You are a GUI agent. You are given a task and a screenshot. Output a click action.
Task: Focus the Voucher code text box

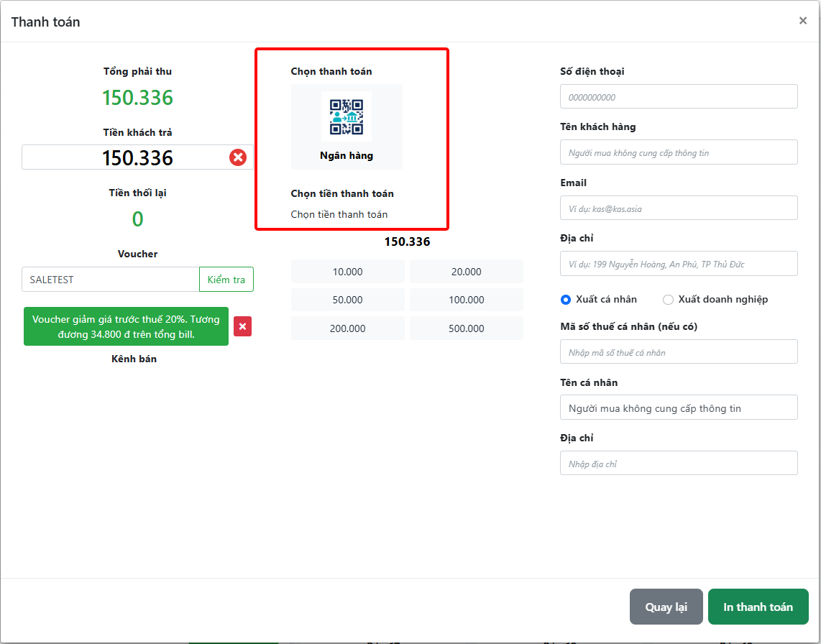point(110,280)
